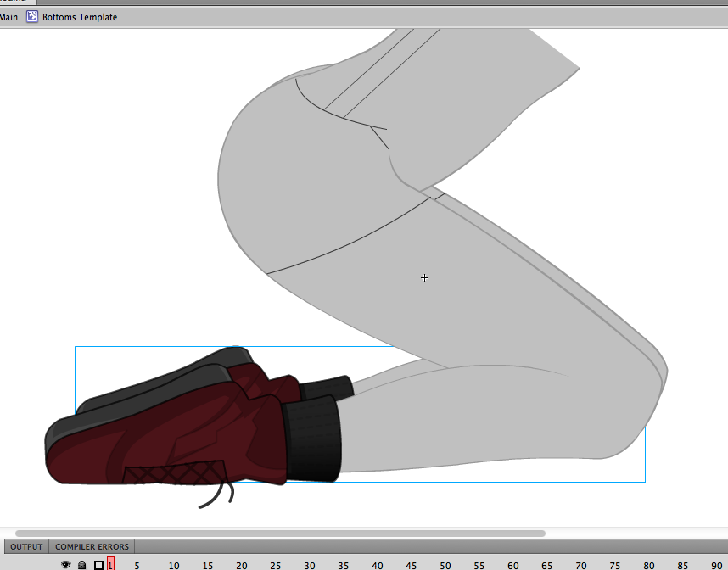Image resolution: width=728 pixels, height=570 pixels.
Task: Select frame 1 playhead on timeline
Action: pyautogui.click(x=110, y=565)
